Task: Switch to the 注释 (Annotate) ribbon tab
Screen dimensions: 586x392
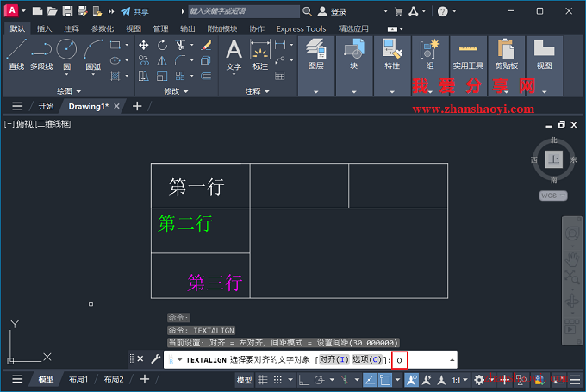Action: pyautogui.click(x=72, y=28)
